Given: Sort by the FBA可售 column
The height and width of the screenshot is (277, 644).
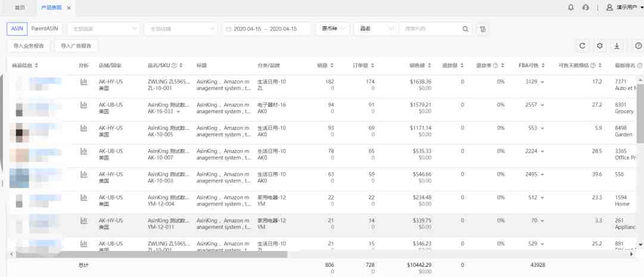Looking at the screenshot, I should [x=543, y=66].
